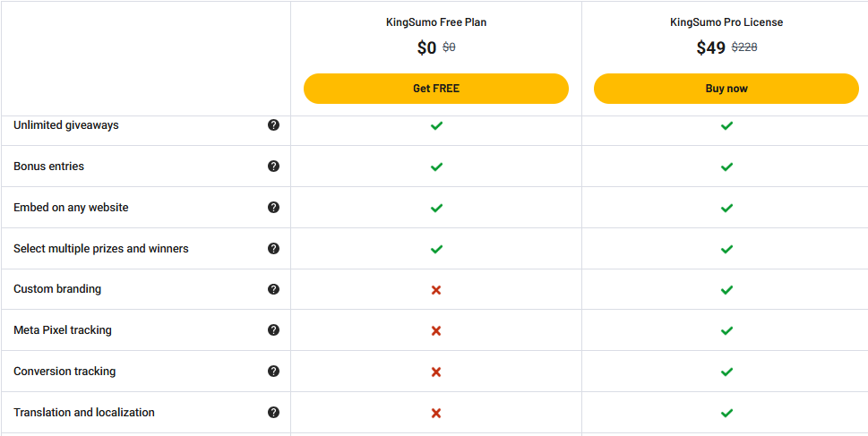Click the Conversion tracking question mark icon
The image size is (868, 436).
(x=273, y=372)
